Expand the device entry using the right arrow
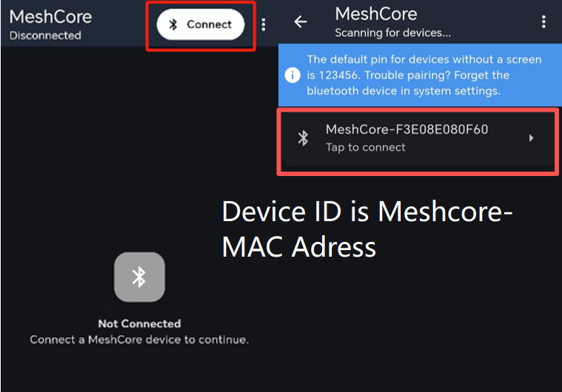Screen dimensions: 562x392 tap(531, 138)
